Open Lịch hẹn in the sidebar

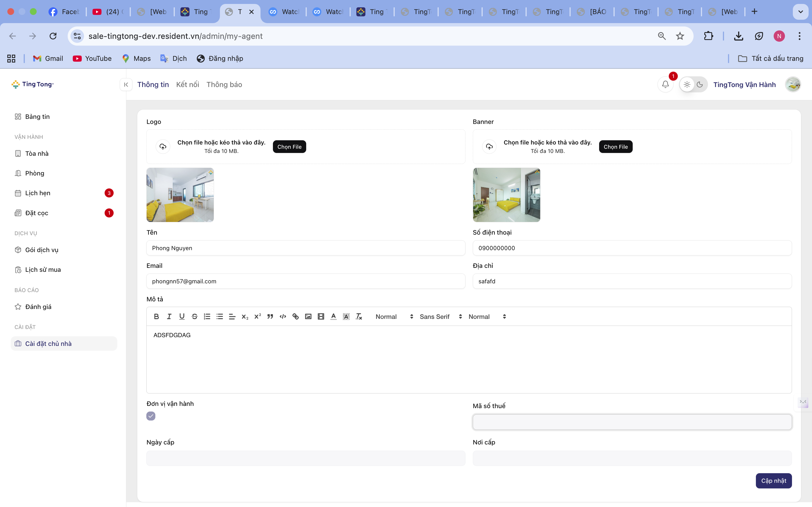point(37,193)
